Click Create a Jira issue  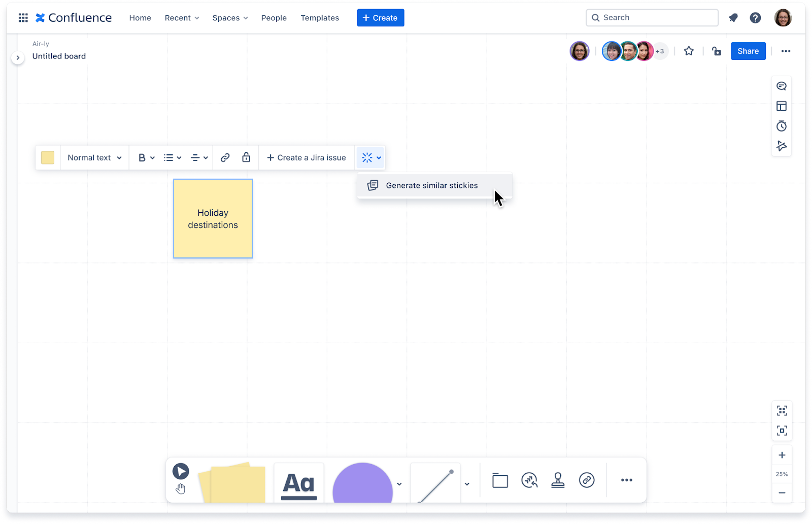click(x=307, y=157)
